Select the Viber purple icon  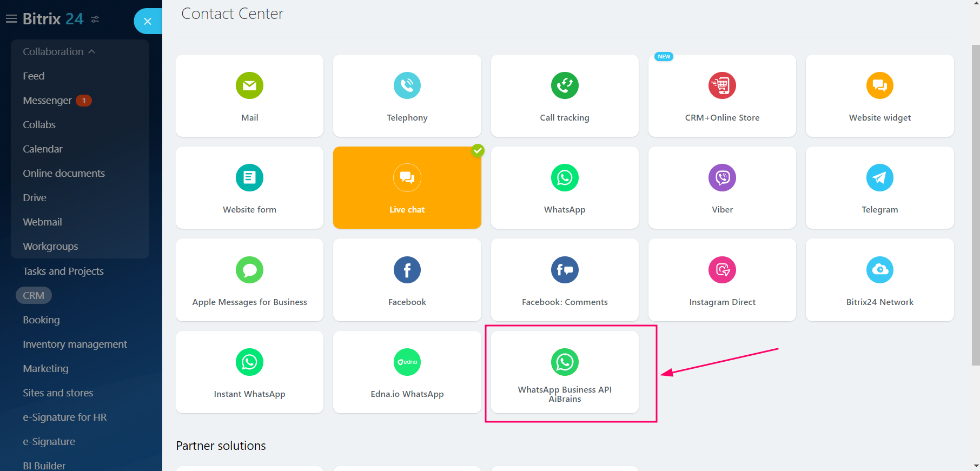pyautogui.click(x=722, y=177)
